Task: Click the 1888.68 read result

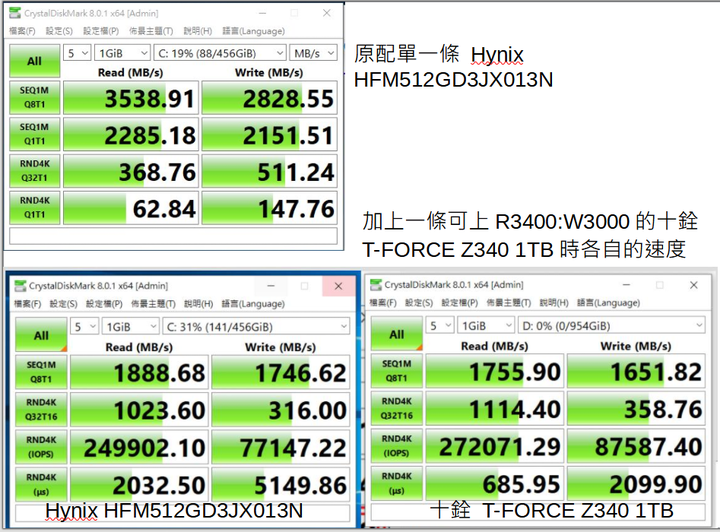Action: [x=139, y=372]
